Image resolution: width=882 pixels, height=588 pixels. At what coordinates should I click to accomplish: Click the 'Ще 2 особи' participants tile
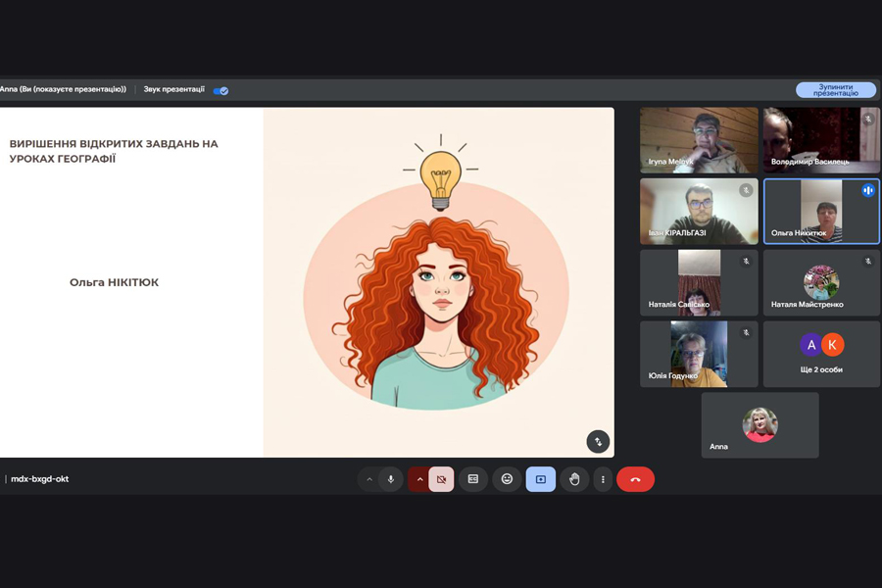pos(821,354)
